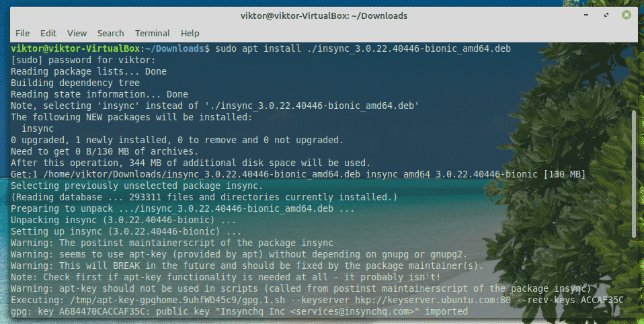Click 'Note: Check first if apt-key functionality' line

point(225,277)
